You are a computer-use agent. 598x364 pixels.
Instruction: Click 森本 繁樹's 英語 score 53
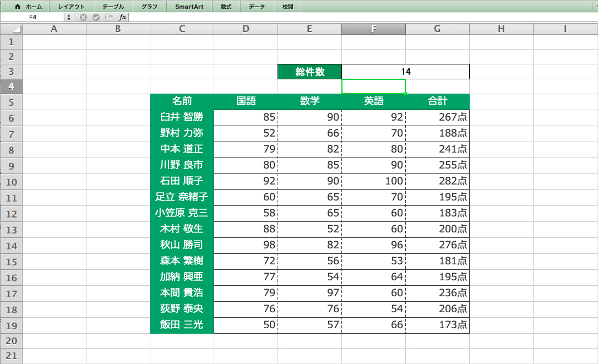coord(374,261)
